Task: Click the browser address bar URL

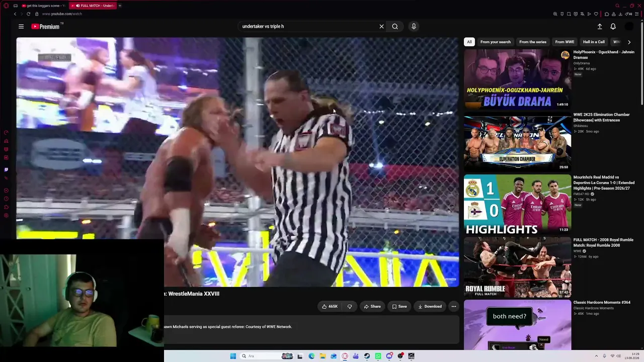Action: tap(62, 14)
